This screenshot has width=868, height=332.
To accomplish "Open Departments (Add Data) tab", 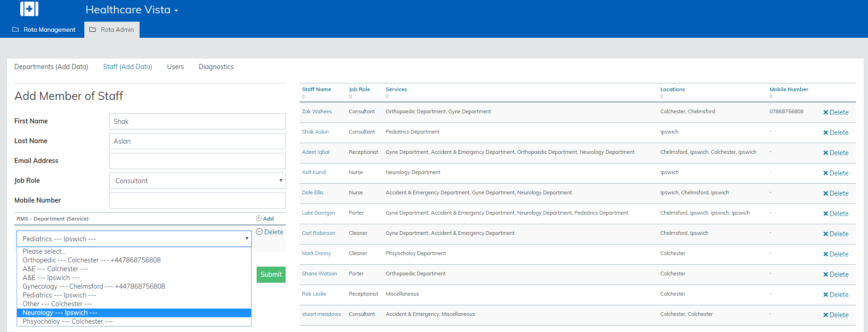I will coord(51,67).
